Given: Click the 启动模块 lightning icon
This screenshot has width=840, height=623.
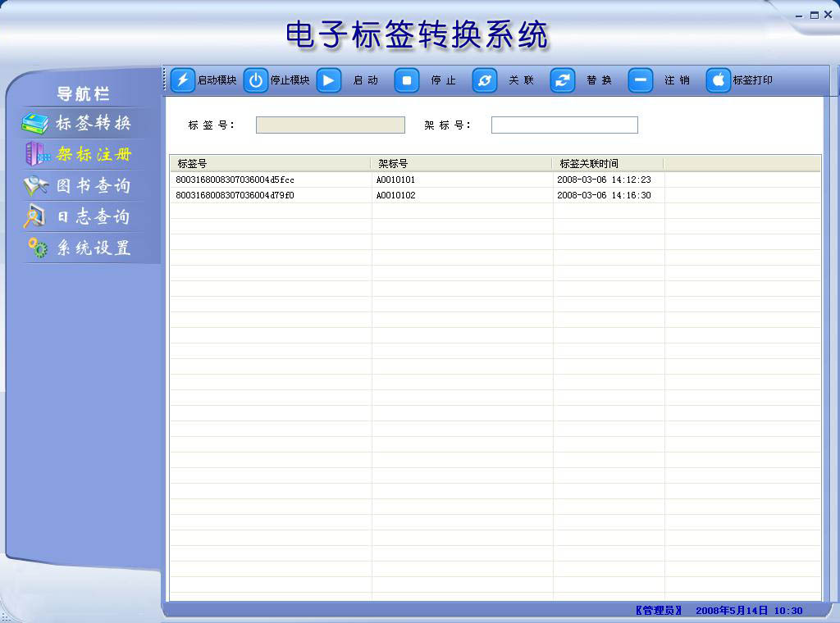Looking at the screenshot, I should coord(183,80).
